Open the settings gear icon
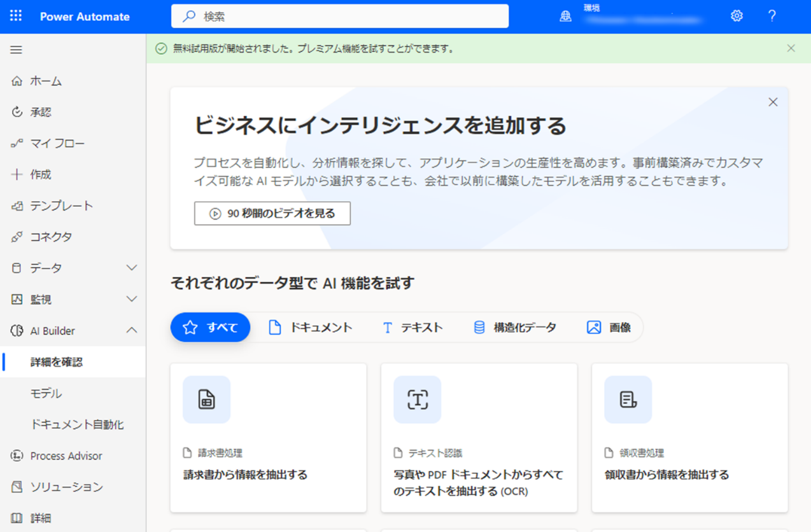The height and width of the screenshot is (532, 811). [x=737, y=16]
